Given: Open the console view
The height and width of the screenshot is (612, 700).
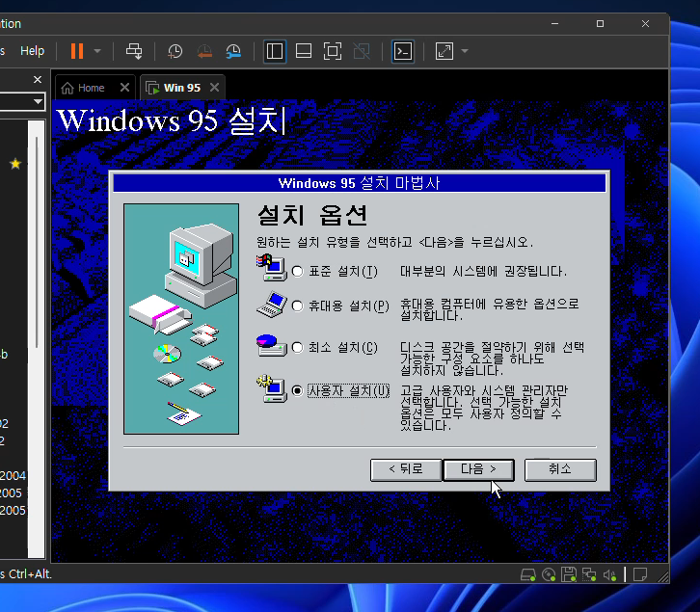Looking at the screenshot, I should pyautogui.click(x=403, y=51).
